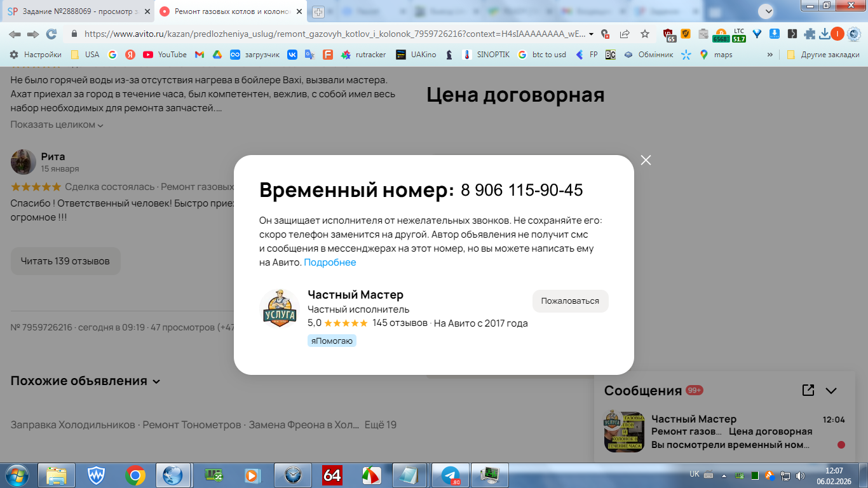Open the VK bookmark icon
This screenshot has width=868, height=488.
point(292,55)
